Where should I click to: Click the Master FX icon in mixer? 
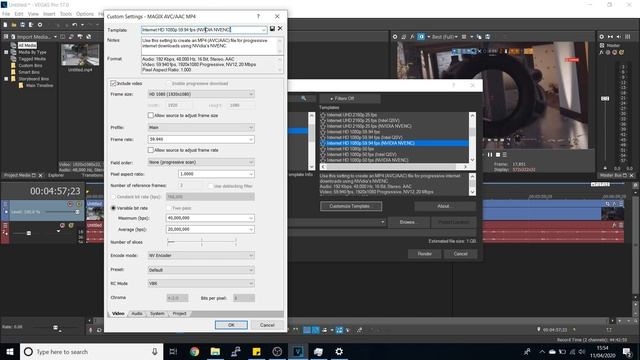(x=602, y=52)
